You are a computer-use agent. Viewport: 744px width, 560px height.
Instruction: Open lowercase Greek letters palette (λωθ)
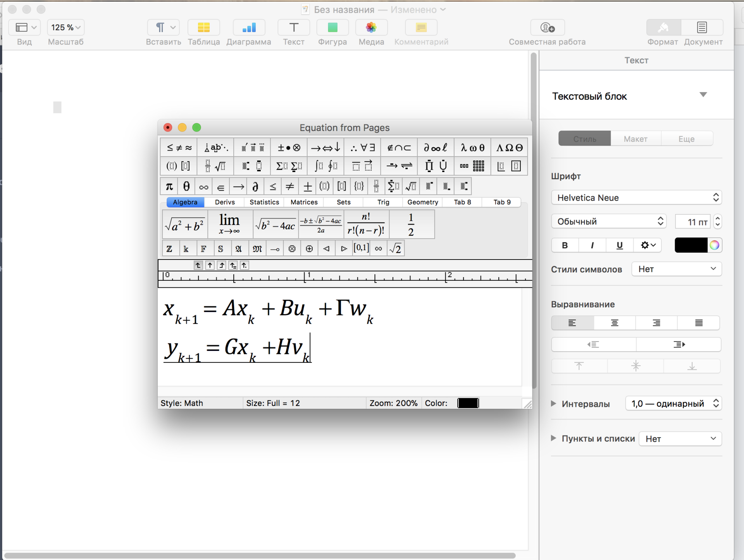[x=472, y=148]
